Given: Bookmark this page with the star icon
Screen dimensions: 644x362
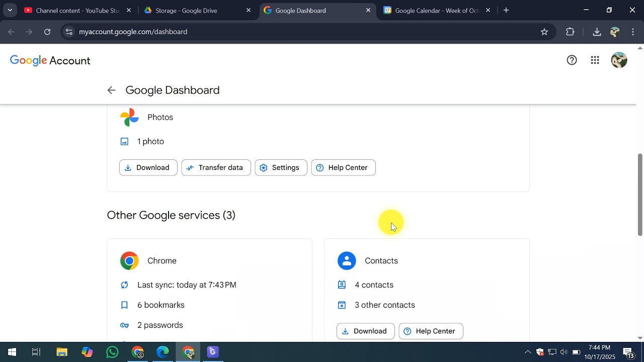Looking at the screenshot, I should [544, 32].
